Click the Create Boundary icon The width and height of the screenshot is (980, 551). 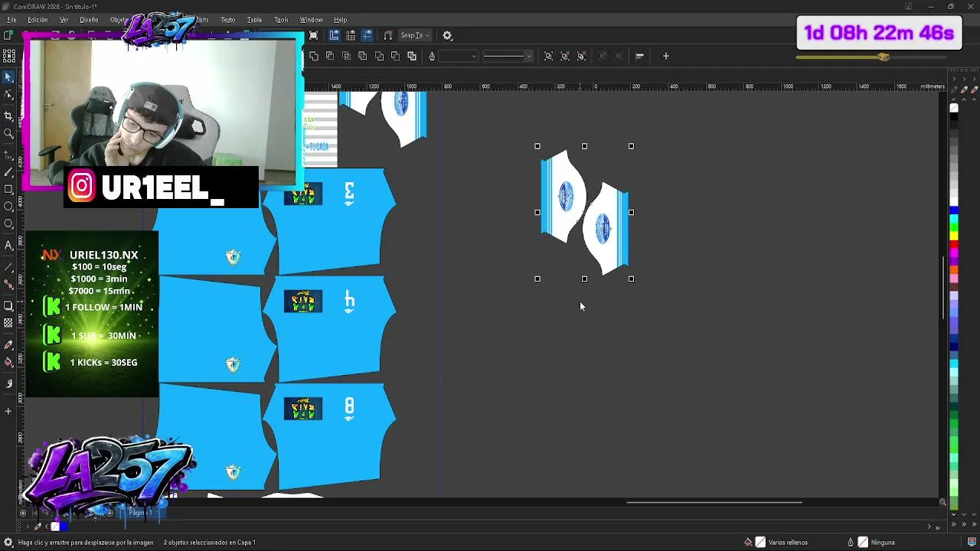pyautogui.click(x=412, y=56)
